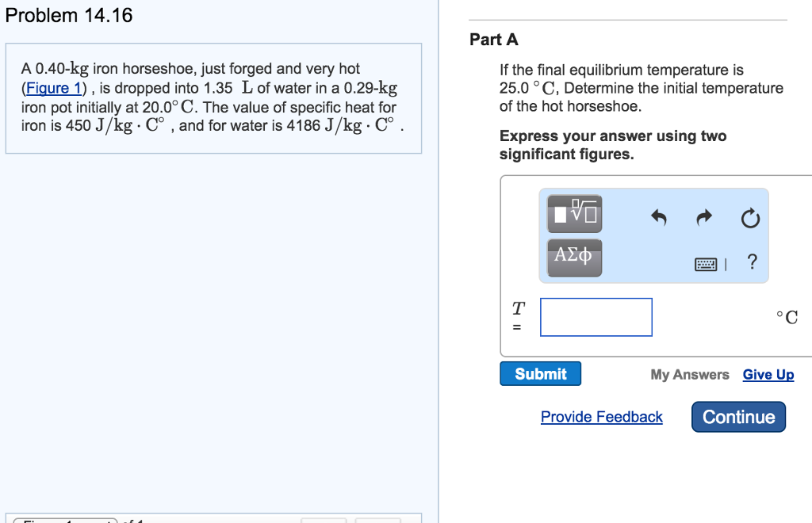
Task: Open help with the question mark icon
Action: (x=752, y=263)
